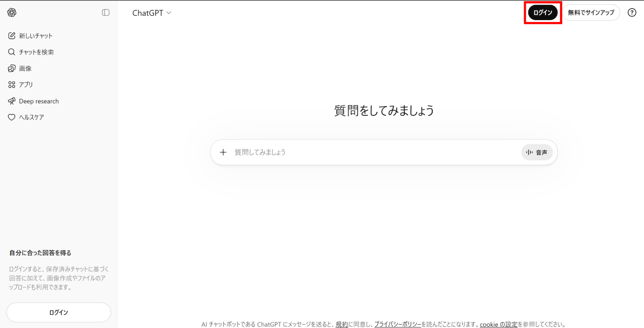Click the sidebar bottom ログイン button
The image size is (644, 328).
pos(59,312)
